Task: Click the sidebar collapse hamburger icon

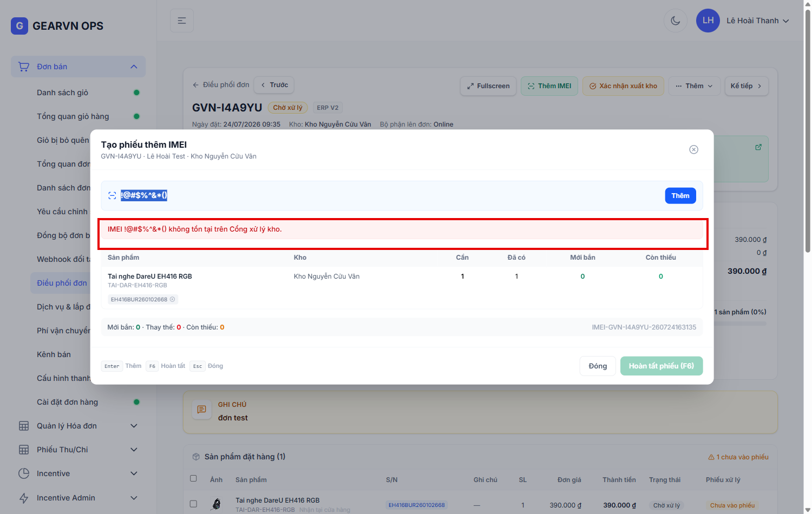Action: pos(182,21)
